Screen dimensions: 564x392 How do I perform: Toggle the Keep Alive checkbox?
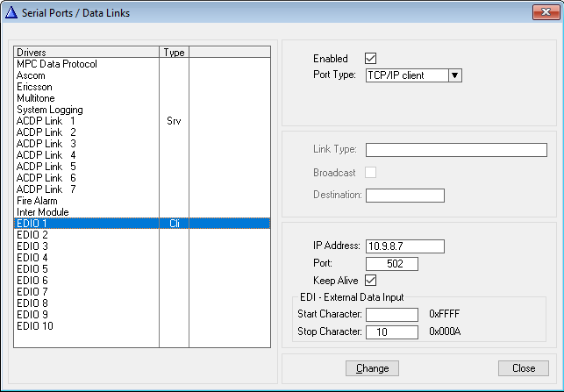370,280
